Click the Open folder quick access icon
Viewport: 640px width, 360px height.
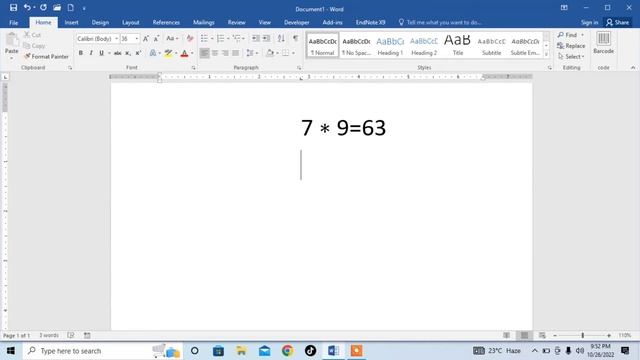click(57, 8)
